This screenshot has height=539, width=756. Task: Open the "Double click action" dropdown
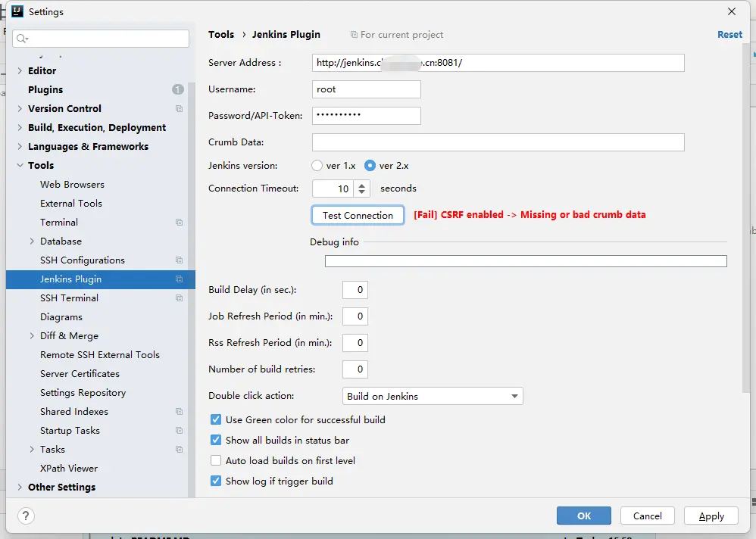coord(515,395)
